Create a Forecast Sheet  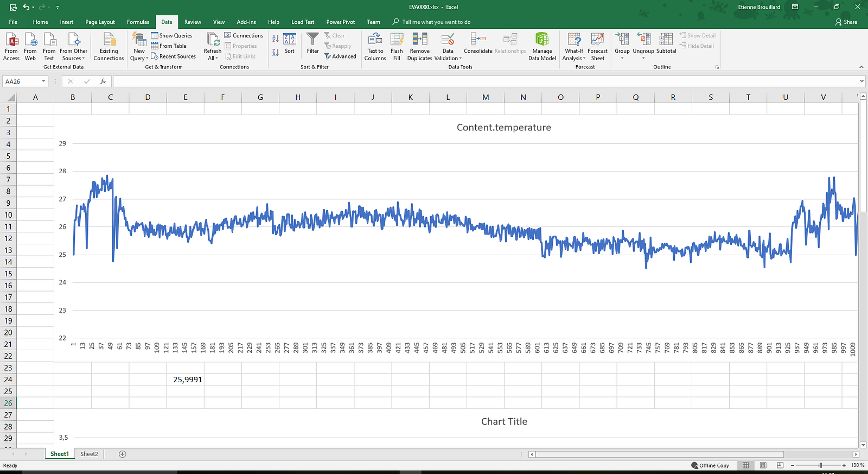(597, 40)
